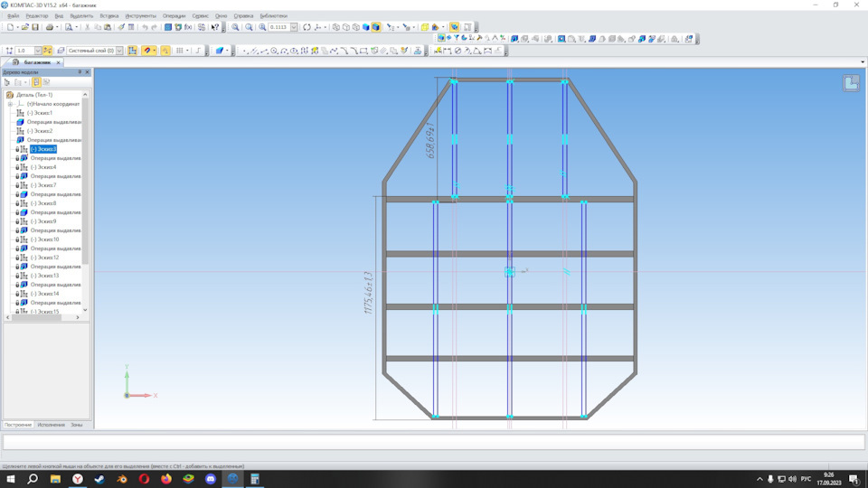The width and height of the screenshot is (868, 488).
Task: Toggle the parametric mode icon beside the magnet
Action: (165, 51)
